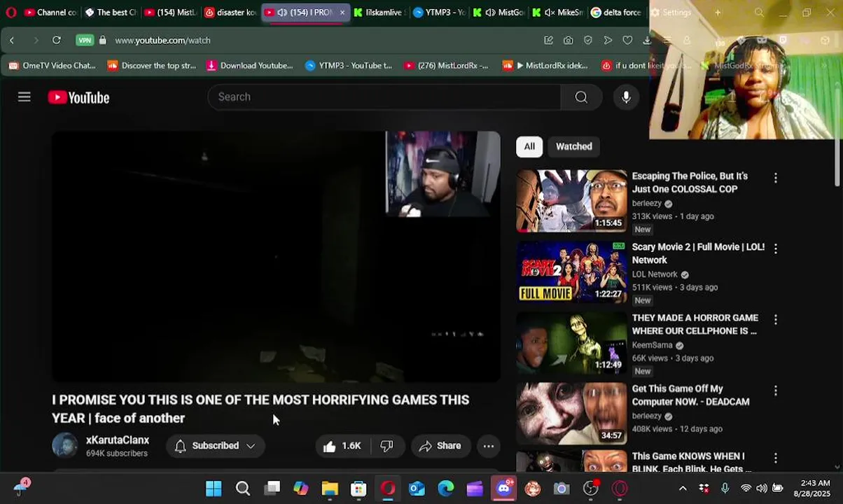Open the MistLordRx idek bookmark
This screenshot has height=504, width=843.
(x=545, y=66)
